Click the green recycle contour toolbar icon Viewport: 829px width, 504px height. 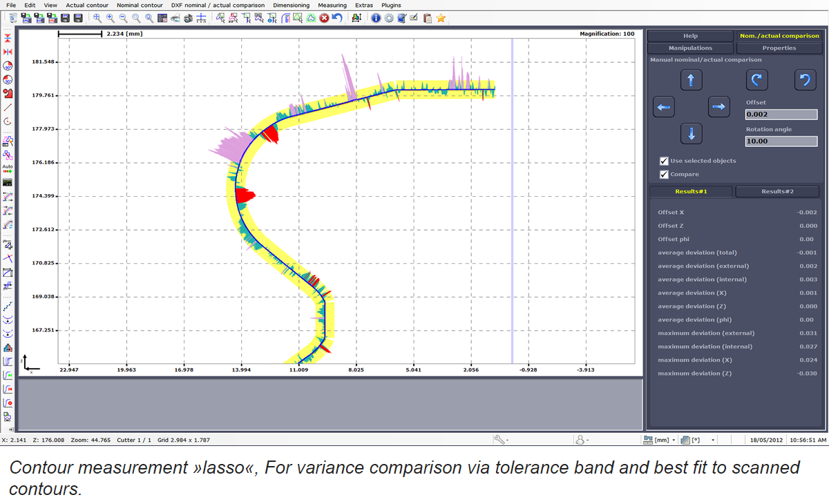click(311, 18)
